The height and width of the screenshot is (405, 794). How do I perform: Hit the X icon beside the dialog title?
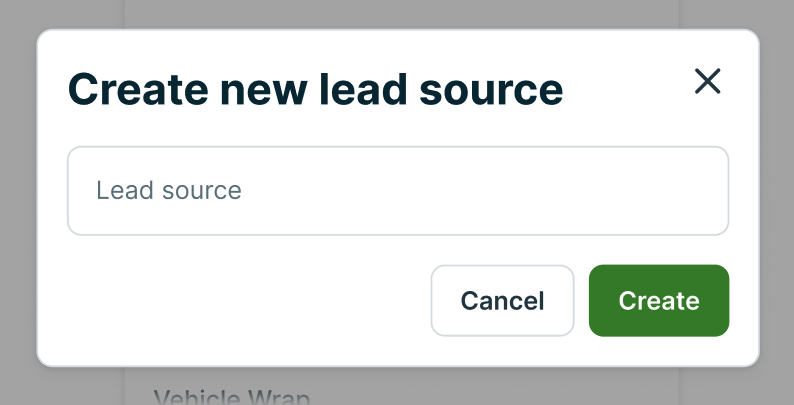(707, 82)
